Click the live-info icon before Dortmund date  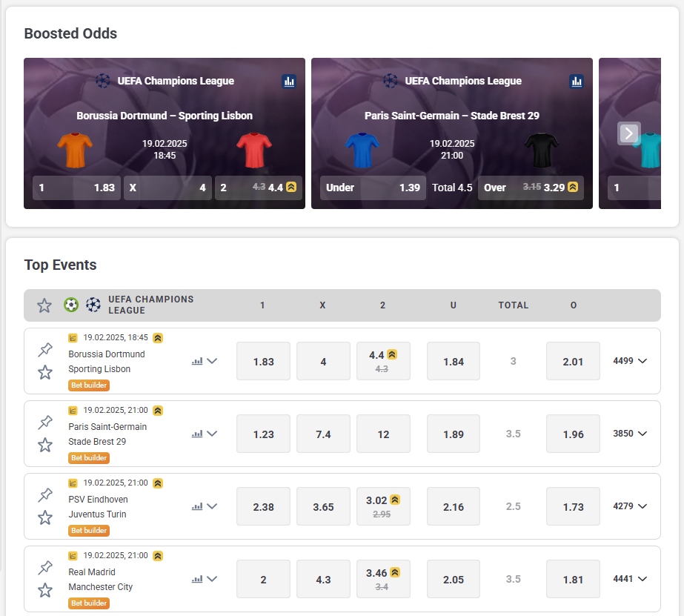73,338
